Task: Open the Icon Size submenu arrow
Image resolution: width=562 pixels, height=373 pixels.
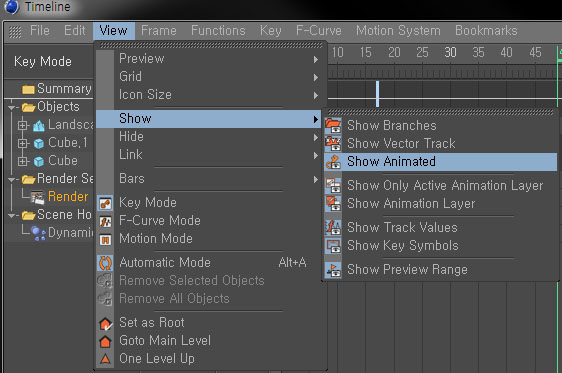Action: click(x=315, y=95)
